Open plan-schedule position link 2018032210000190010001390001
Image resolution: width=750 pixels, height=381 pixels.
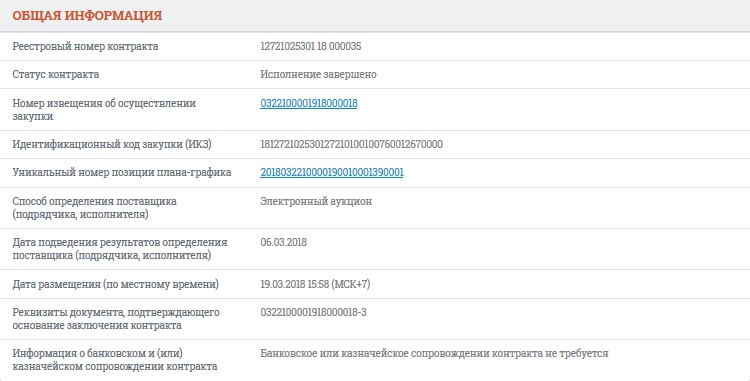(x=331, y=172)
